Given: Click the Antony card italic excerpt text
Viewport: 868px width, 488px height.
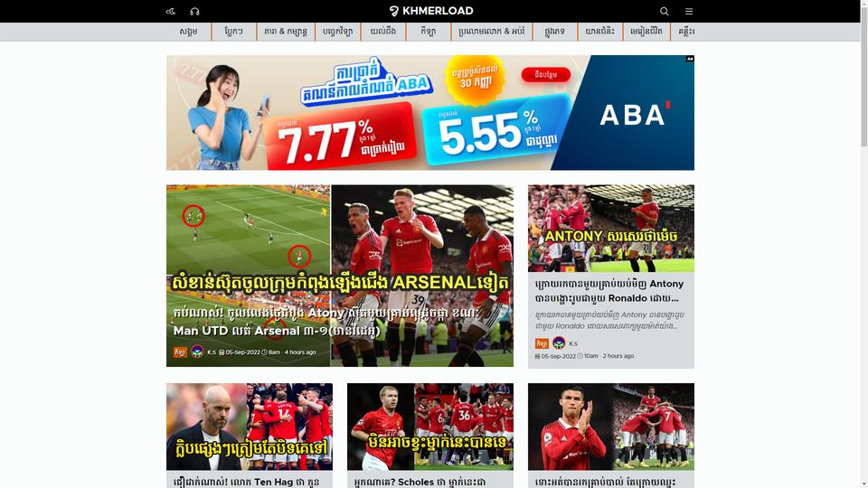Looking at the screenshot, I should pos(609,320).
